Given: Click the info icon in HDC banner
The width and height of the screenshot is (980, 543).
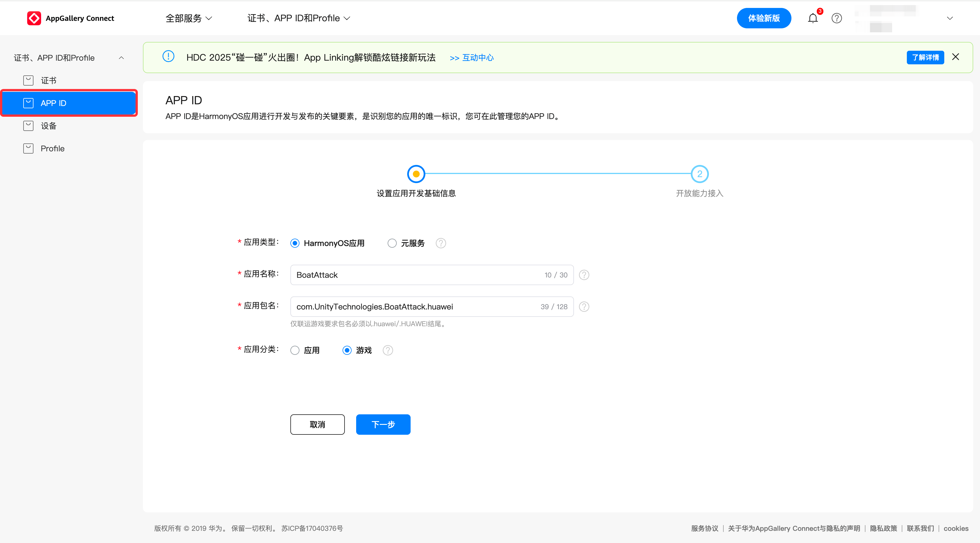Looking at the screenshot, I should click(x=168, y=57).
